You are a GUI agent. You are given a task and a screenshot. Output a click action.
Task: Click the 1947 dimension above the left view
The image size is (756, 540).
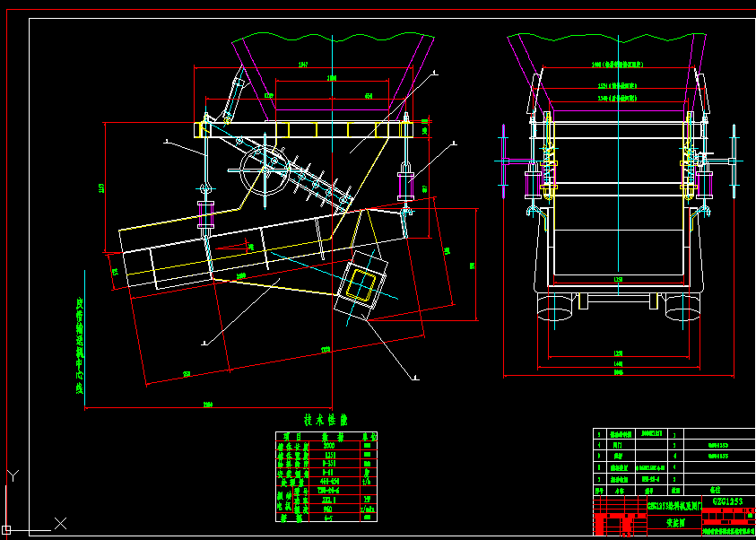[x=303, y=65]
